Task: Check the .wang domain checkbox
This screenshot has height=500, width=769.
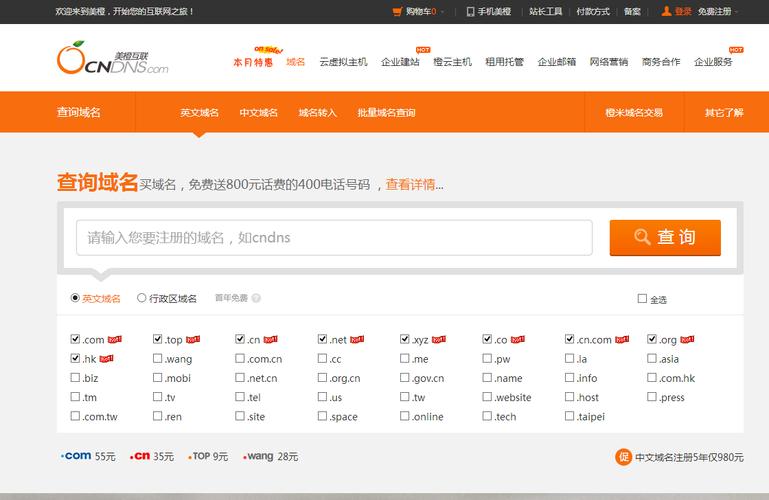Action: pos(158,359)
